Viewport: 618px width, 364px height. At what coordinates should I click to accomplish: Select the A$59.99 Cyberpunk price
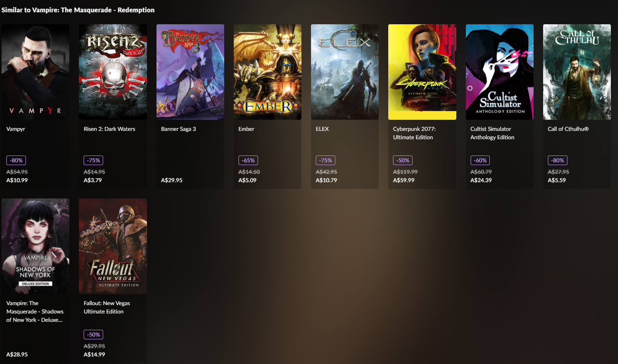click(x=404, y=180)
